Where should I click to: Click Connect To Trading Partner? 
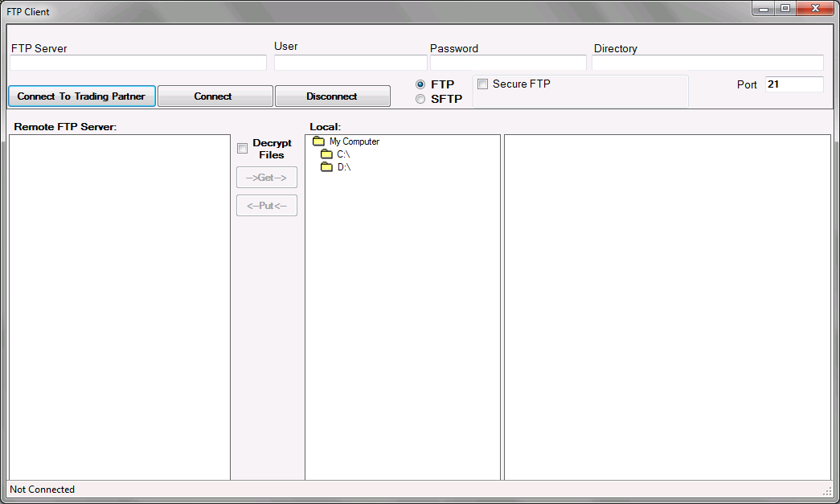click(x=80, y=96)
